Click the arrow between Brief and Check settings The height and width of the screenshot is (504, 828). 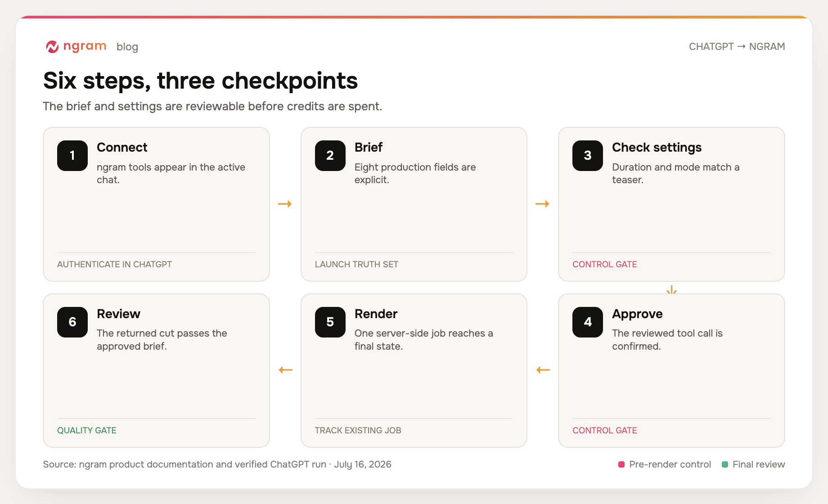coord(543,204)
